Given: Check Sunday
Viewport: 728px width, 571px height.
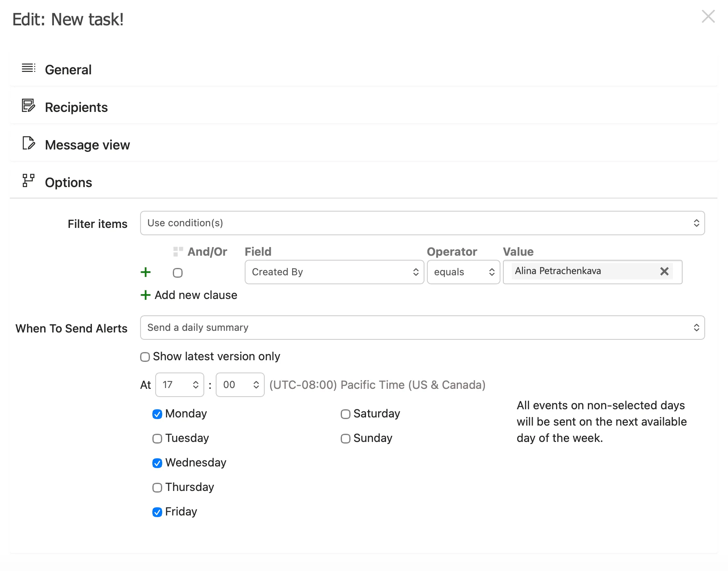Looking at the screenshot, I should coord(346,439).
